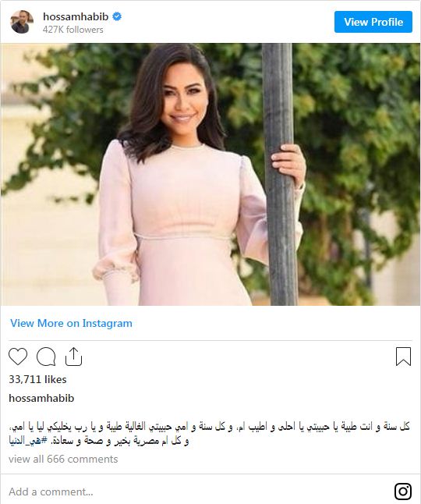Open the hossamhabib profile avatar picture
The height and width of the screenshot is (504, 421).
pyautogui.click(x=22, y=22)
